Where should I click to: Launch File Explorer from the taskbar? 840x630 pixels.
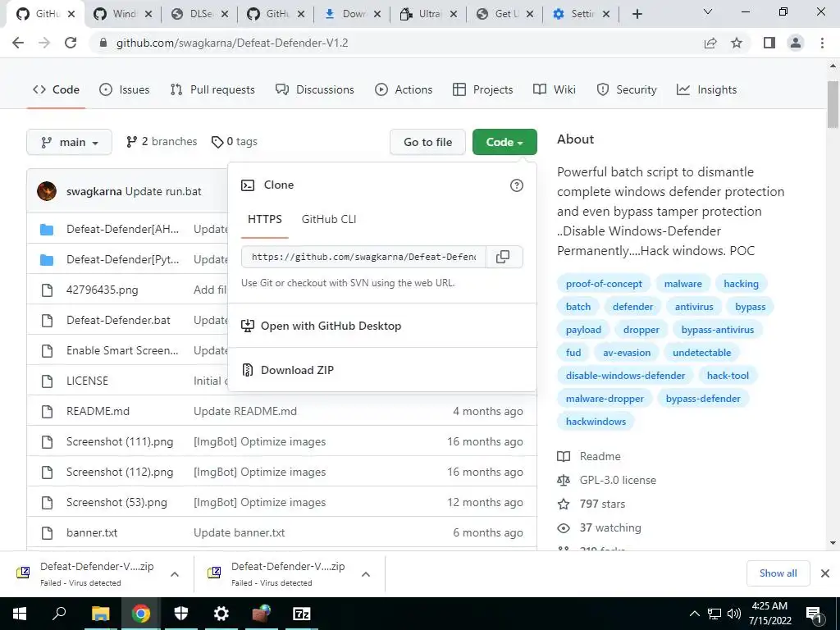(100, 614)
